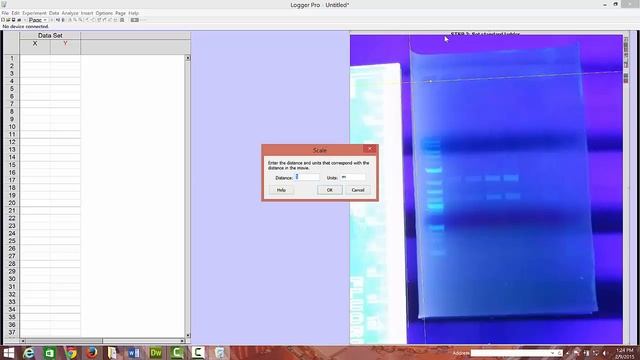Open the white Camtasia recorder taskbar icon
This screenshot has height=360, width=640.
(198, 353)
